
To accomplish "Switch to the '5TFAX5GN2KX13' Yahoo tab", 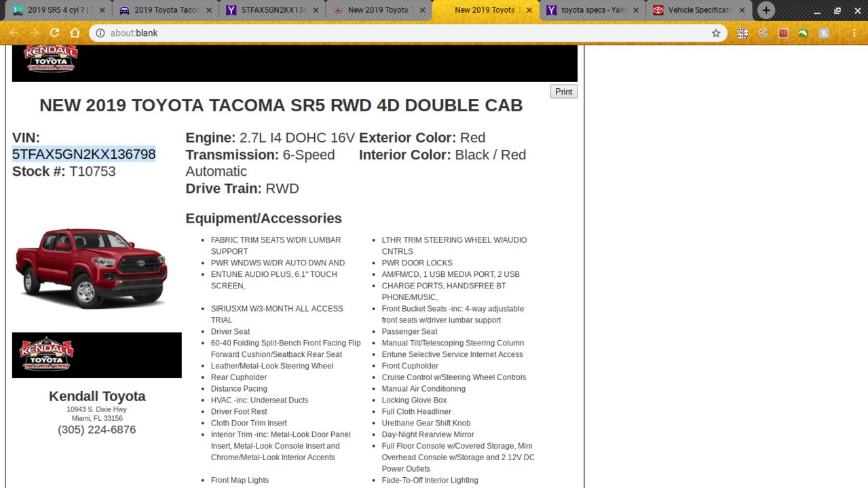I will 270,10.
